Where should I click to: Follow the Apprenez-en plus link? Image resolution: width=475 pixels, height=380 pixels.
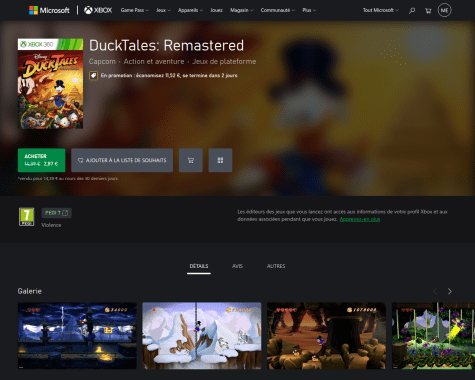(x=360, y=219)
